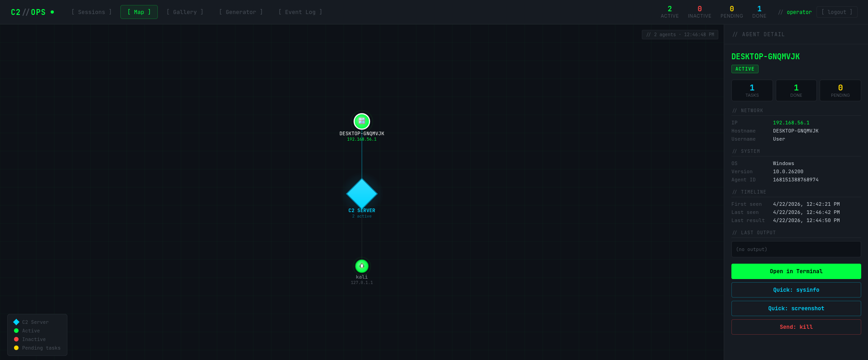Screen dimensions: 868x360
Task: Click the logout button
Action: 837,12
